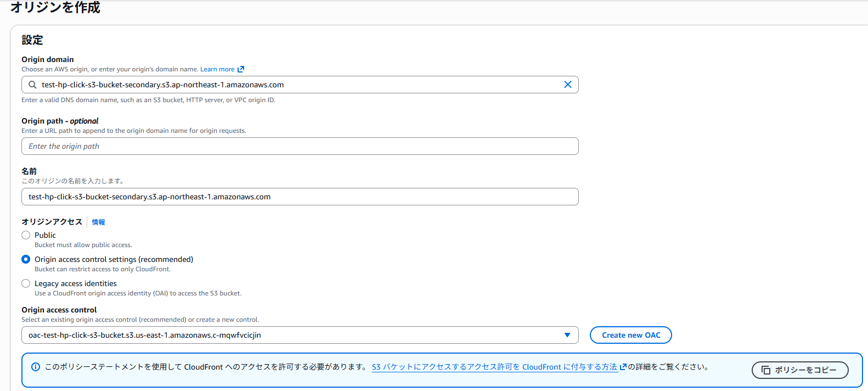868x391 pixels.
Task: Click the このオリジンの名前を入力します hint text
Action: point(72,181)
